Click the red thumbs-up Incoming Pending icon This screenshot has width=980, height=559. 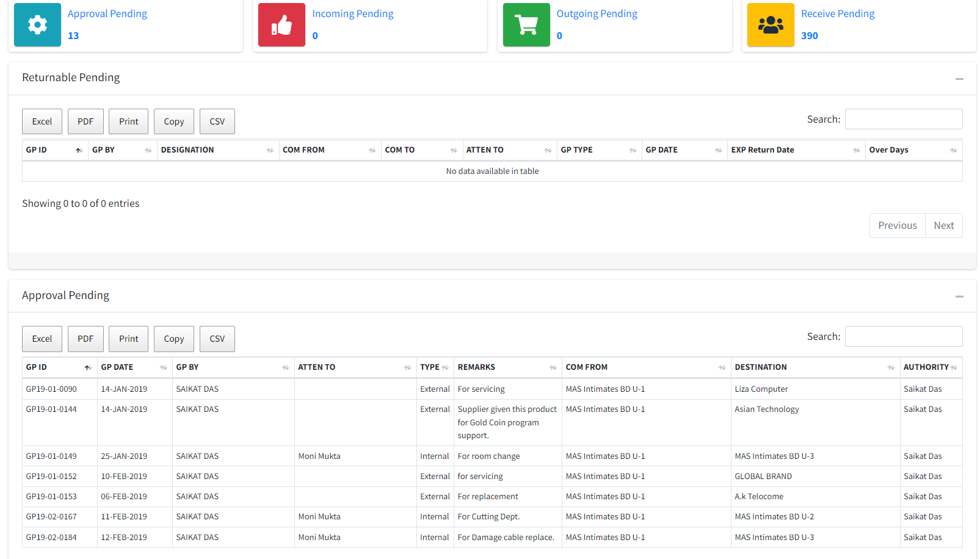(x=281, y=25)
